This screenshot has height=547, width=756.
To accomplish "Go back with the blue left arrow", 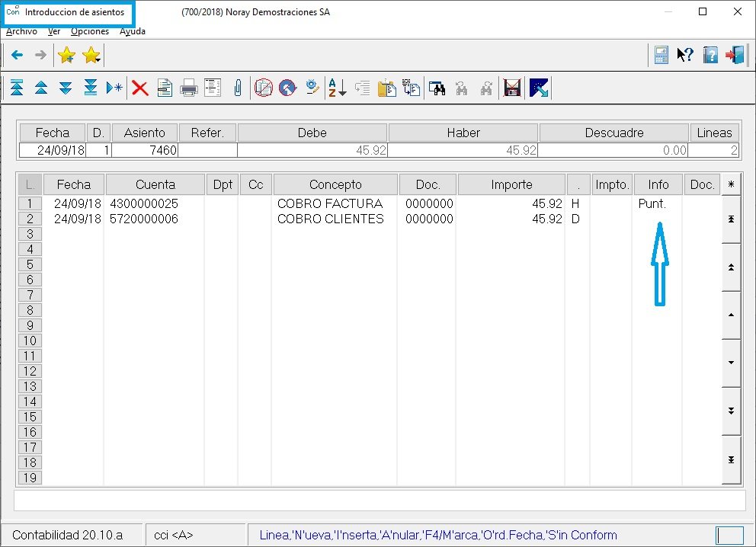I will (x=17, y=55).
